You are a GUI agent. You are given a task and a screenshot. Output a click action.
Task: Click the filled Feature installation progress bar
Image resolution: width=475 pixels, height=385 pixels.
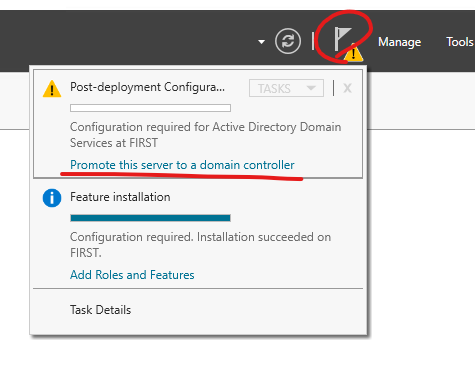(x=150, y=218)
